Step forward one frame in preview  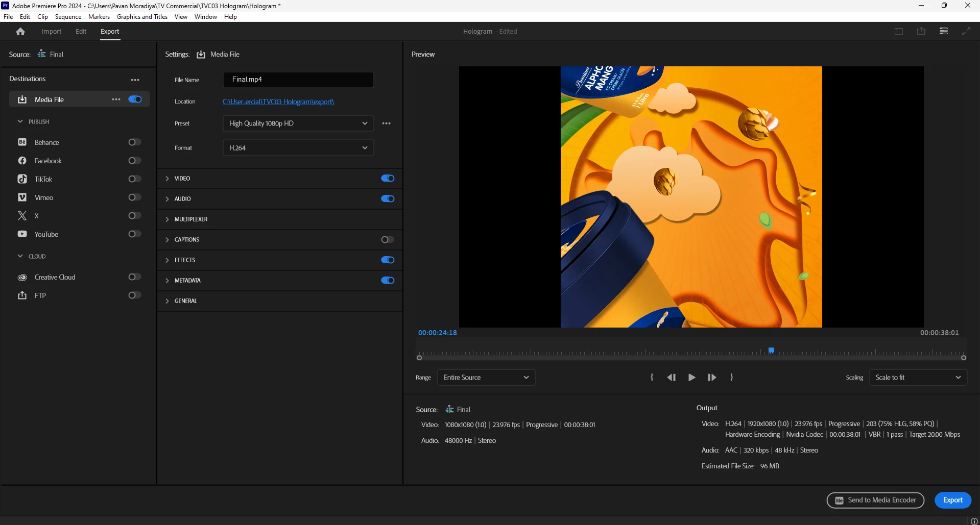(x=712, y=378)
